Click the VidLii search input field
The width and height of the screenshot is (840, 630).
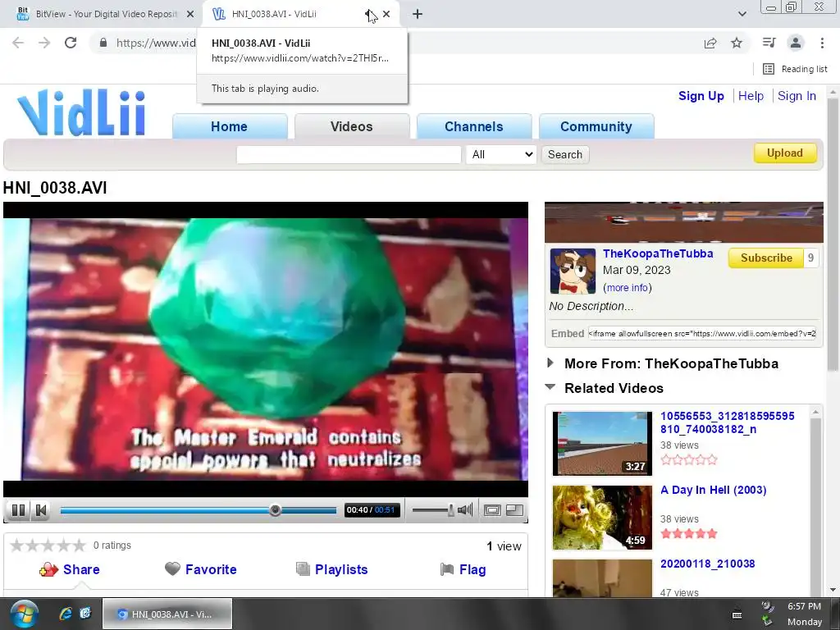pyautogui.click(x=349, y=155)
